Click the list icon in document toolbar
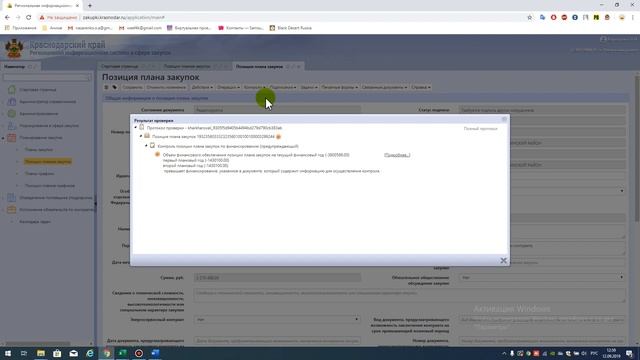The image size is (640, 360). click(x=107, y=87)
